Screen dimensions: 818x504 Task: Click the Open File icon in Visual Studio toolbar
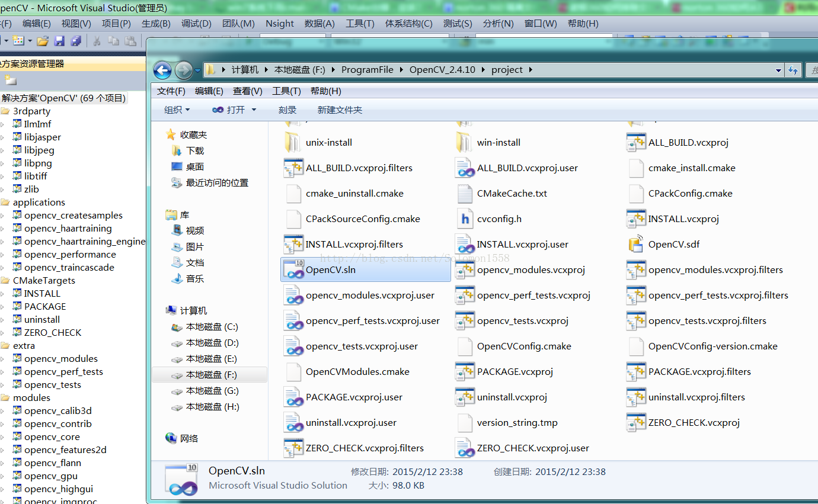(42, 41)
